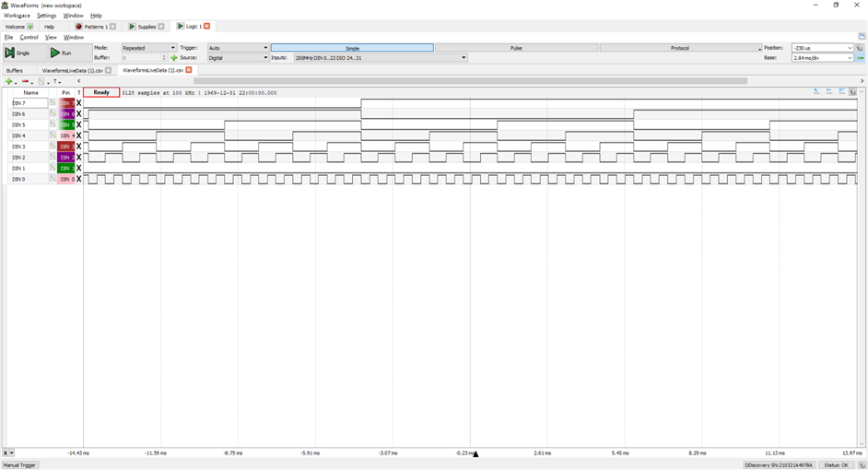Toggle trigger condition X for DIN 3
This screenshot has height=470, width=868.
coord(78,147)
